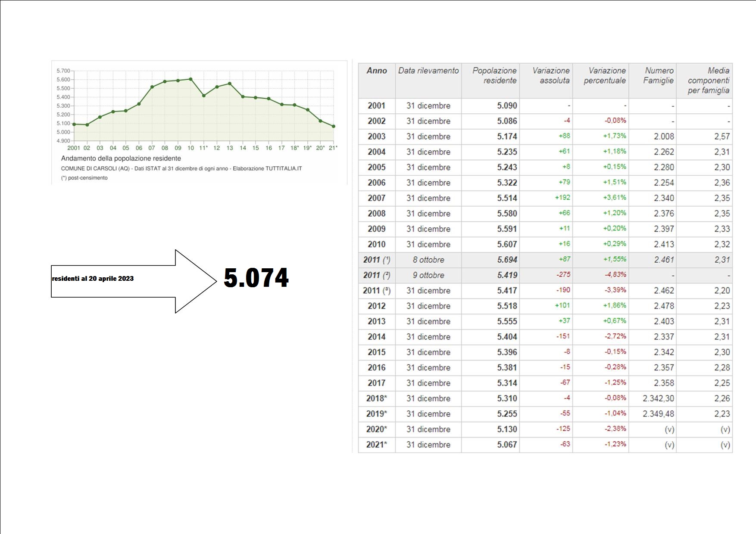
Task: Click the 2010 peak data point on chart
Action: pos(191,79)
